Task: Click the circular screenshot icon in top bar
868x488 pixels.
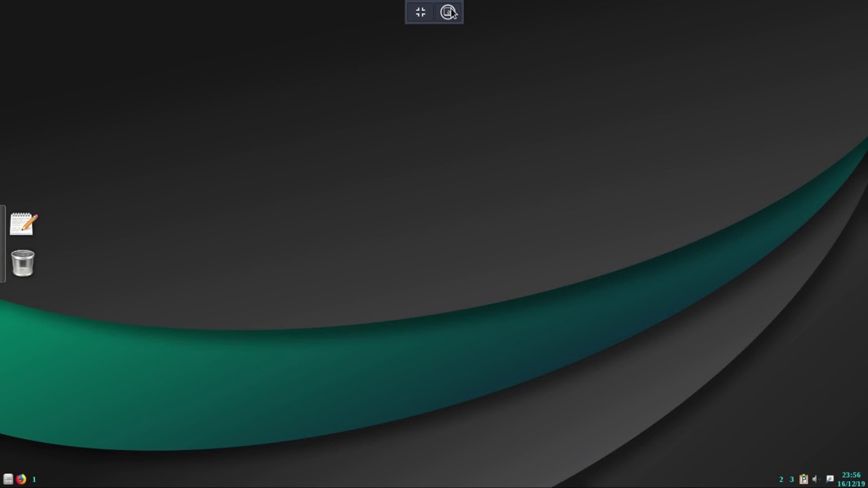Action: click(x=448, y=12)
